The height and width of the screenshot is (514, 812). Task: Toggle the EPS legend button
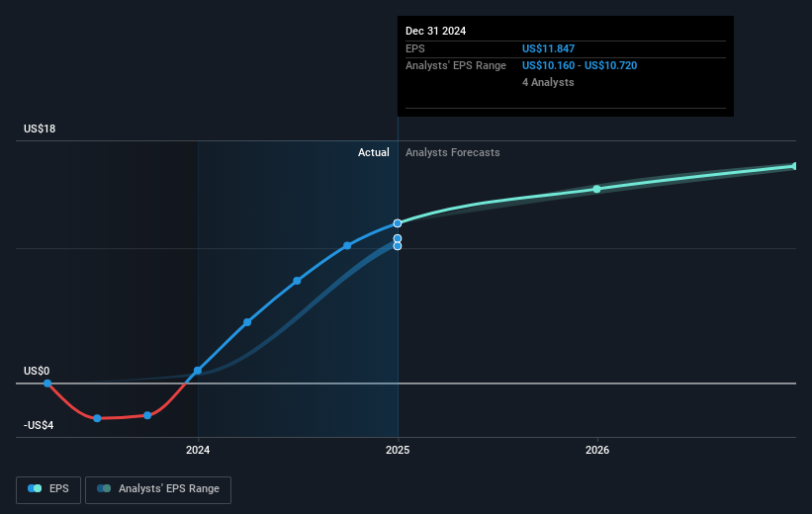pyautogui.click(x=48, y=489)
